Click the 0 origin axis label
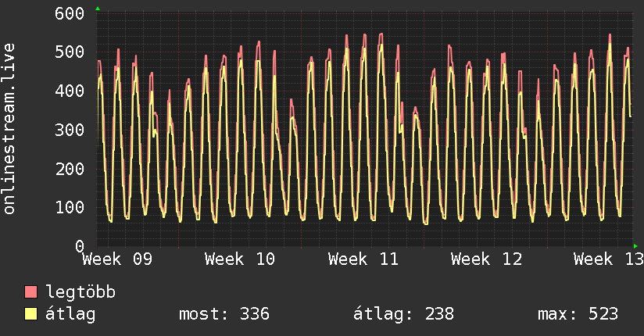644x336 pixels. click(x=80, y=246)
